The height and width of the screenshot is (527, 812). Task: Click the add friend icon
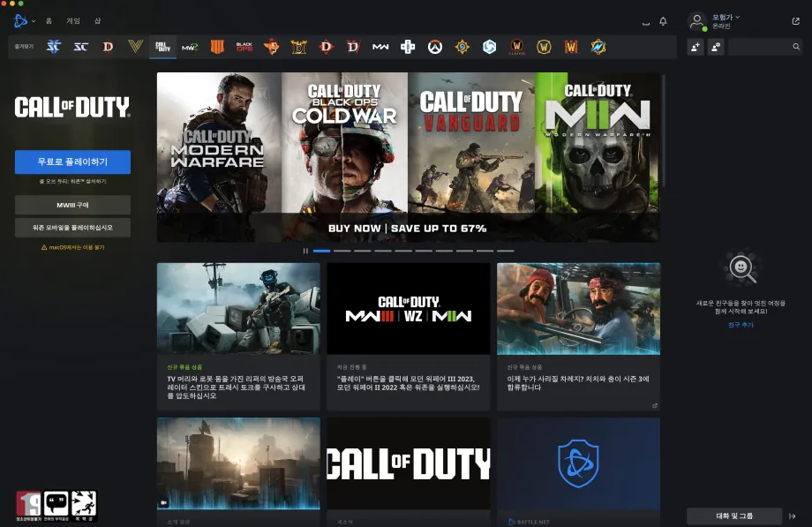(695, 47)
